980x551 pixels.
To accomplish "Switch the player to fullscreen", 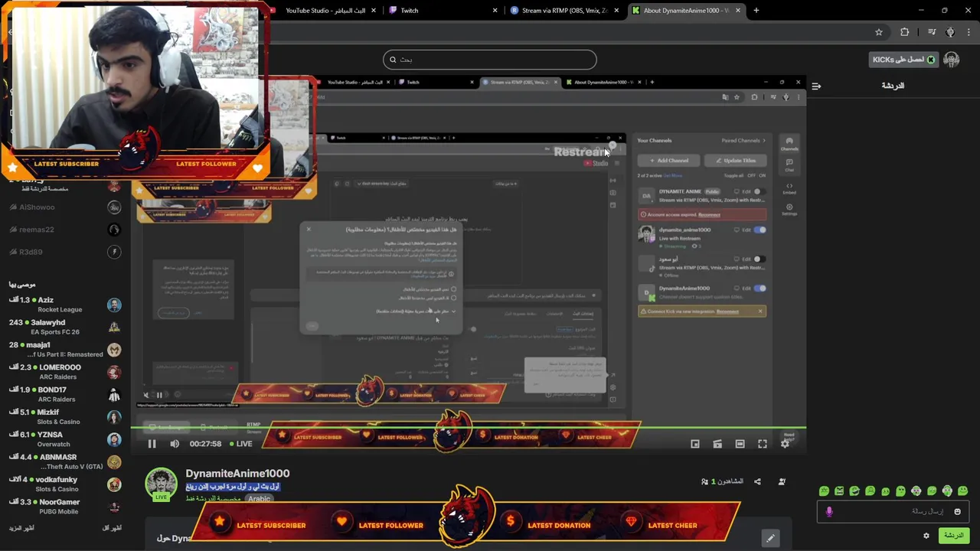I will [763, 444].
